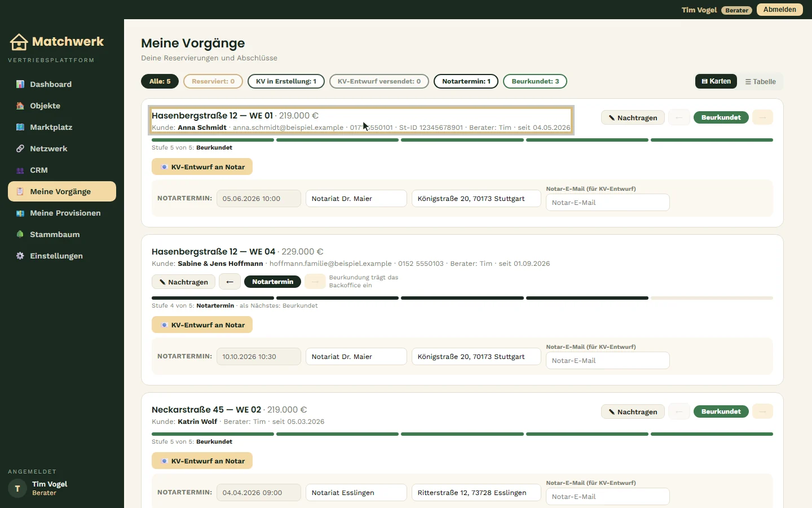Open Meine Provisionen via its money icon

(20, 213)
